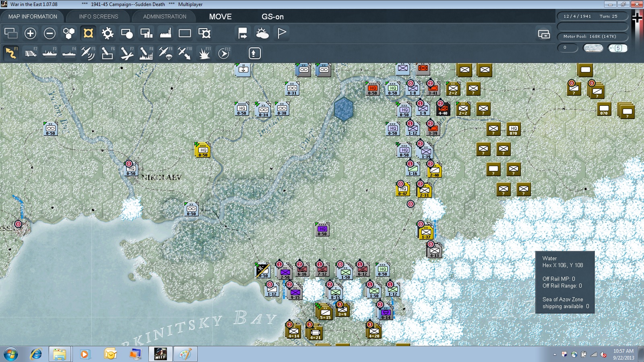Screen dimensions: 644x362
Task: Switch to the ADMINISTRATION tab
Action: tap(165, 16)
